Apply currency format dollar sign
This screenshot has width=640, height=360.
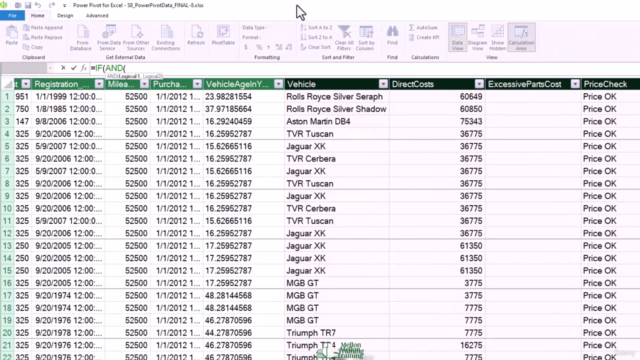(246, 47)
